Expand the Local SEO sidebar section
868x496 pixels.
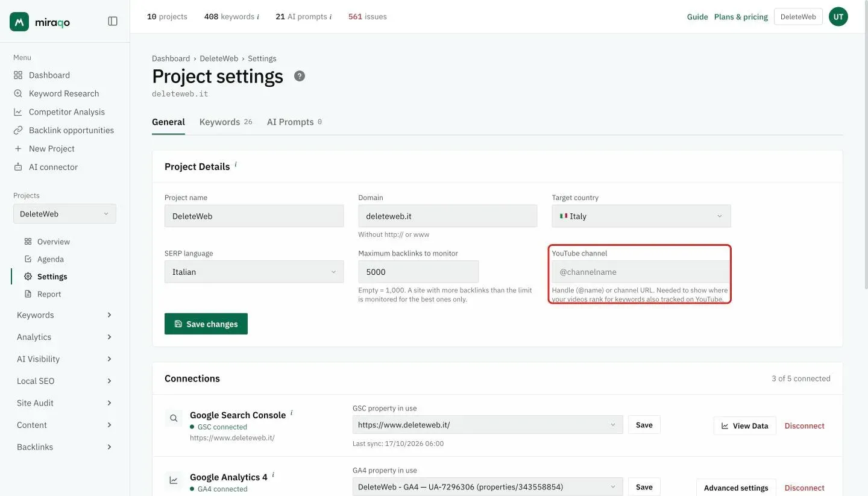(x=64, y=381)
